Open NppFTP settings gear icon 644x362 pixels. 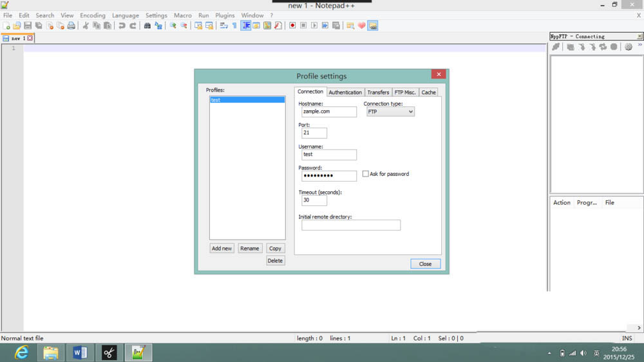[x=629, y=47]
